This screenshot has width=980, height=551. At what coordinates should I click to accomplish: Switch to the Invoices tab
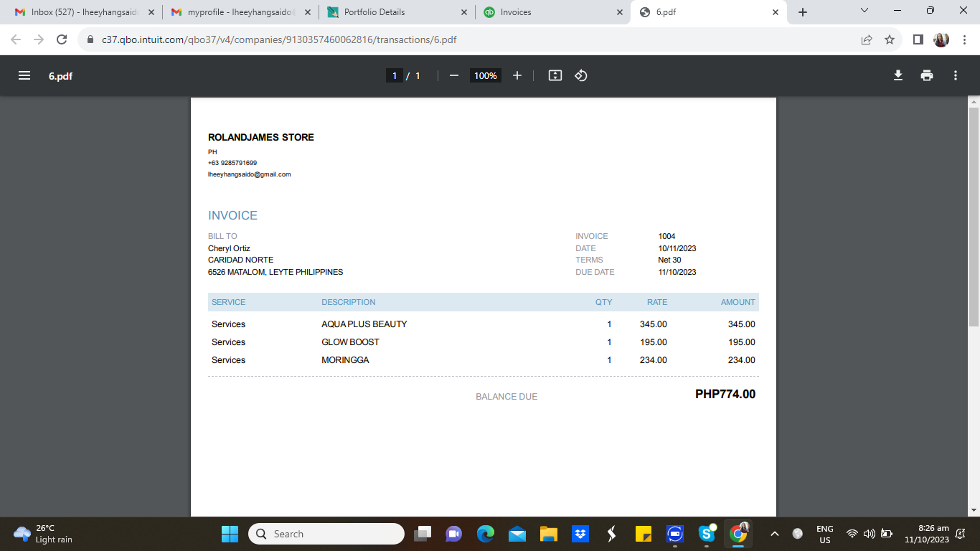coord(553,12)
